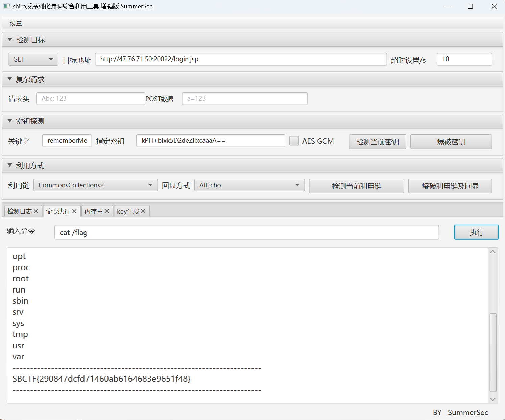The height and width of the screenshot is (420, 505).
Task: Click the 目标地址 URL input field
Action: click(241, 59)
